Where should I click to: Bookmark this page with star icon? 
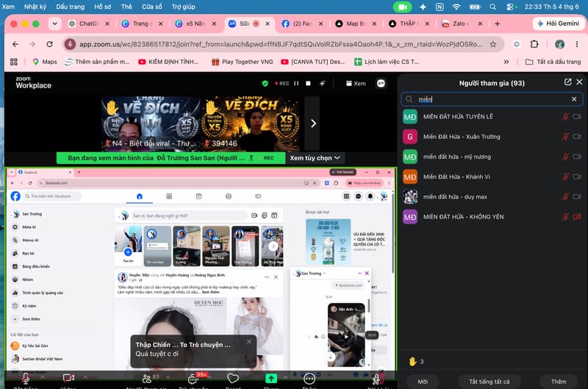point(493,44)
